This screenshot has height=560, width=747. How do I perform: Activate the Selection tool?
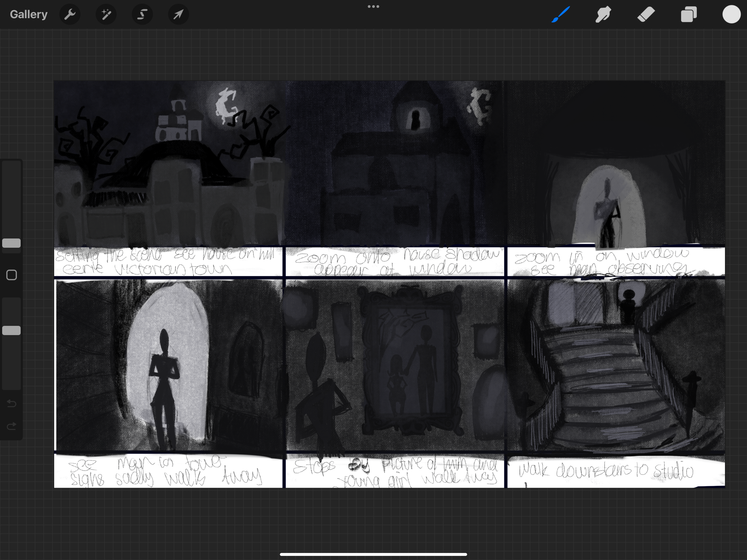point(142,14)
